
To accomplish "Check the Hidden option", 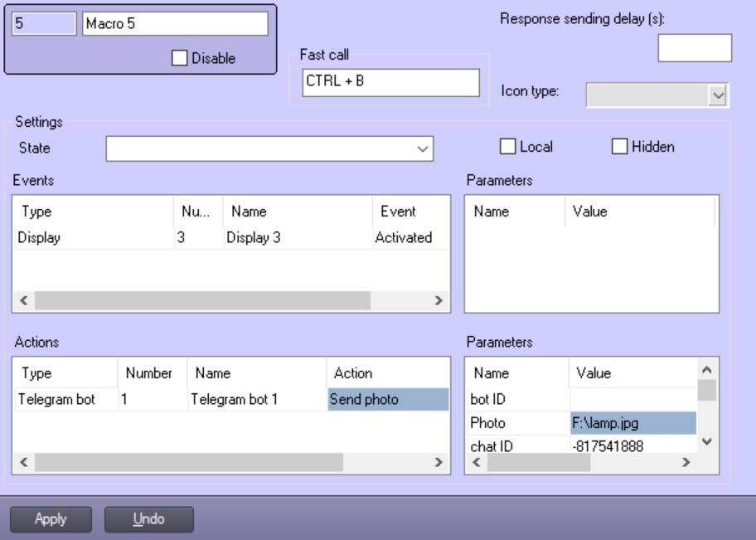I will (x=619, y=146).
